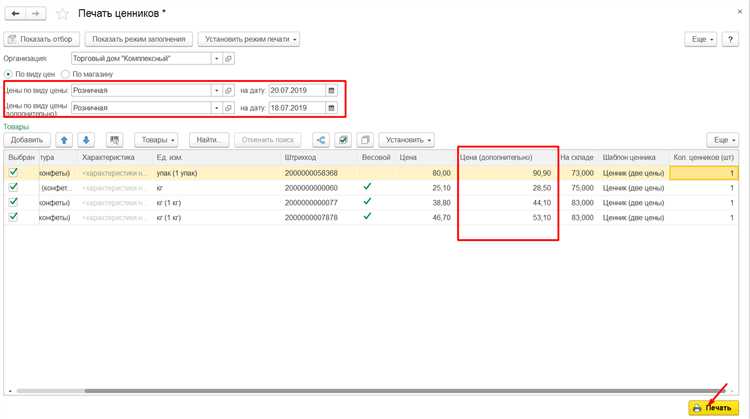The height and width of the screenshot is (419, 750).
Task: Click the Показать отбор button
Action: 42,39
